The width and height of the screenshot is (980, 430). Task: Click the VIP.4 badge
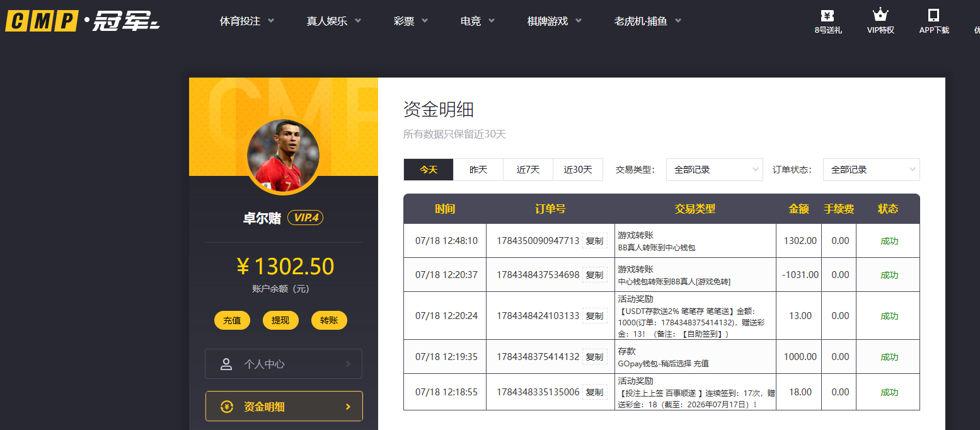306,218
